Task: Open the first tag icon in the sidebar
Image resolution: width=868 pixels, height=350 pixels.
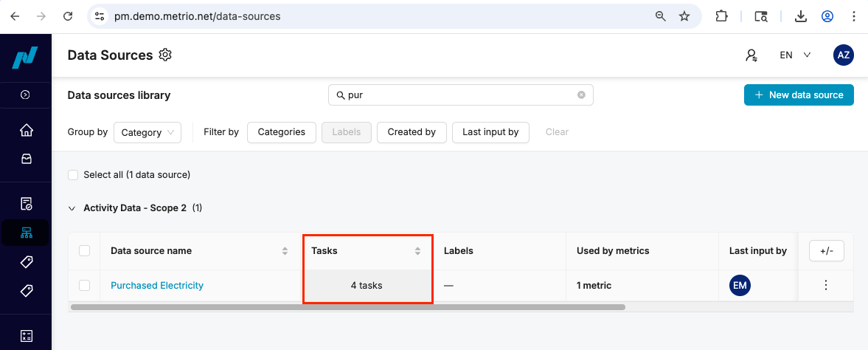Action: click(26, 262)
